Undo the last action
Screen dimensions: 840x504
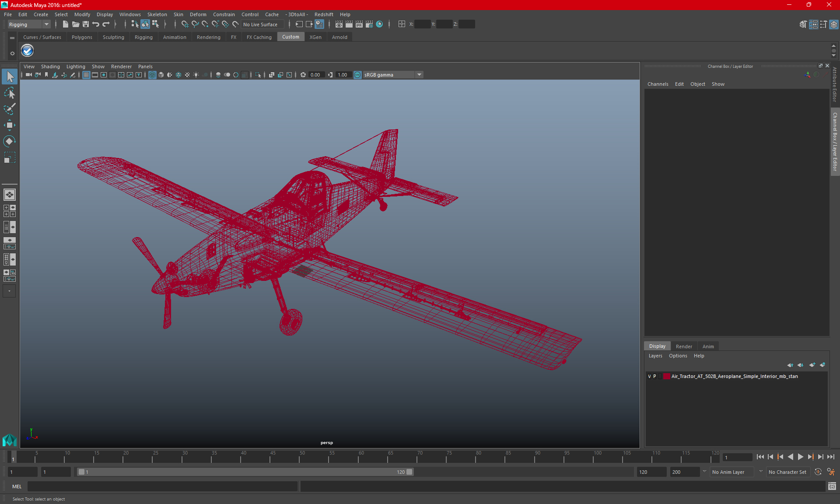pos(96,24)
